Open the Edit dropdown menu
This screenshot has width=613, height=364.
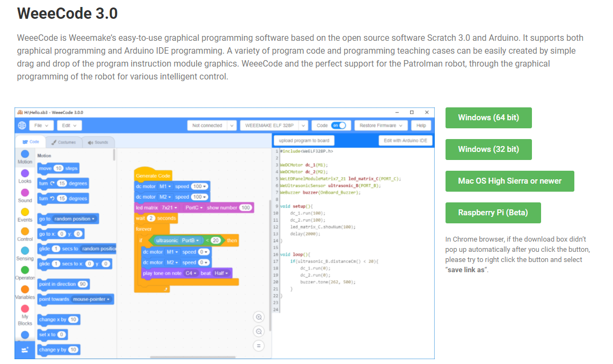click(69, 126)
